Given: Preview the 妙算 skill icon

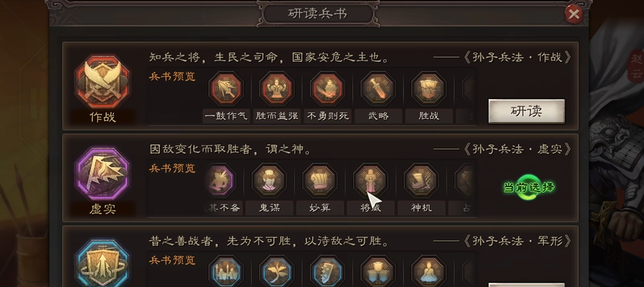Looking at the screenshot, I should [x=320, y=181].
